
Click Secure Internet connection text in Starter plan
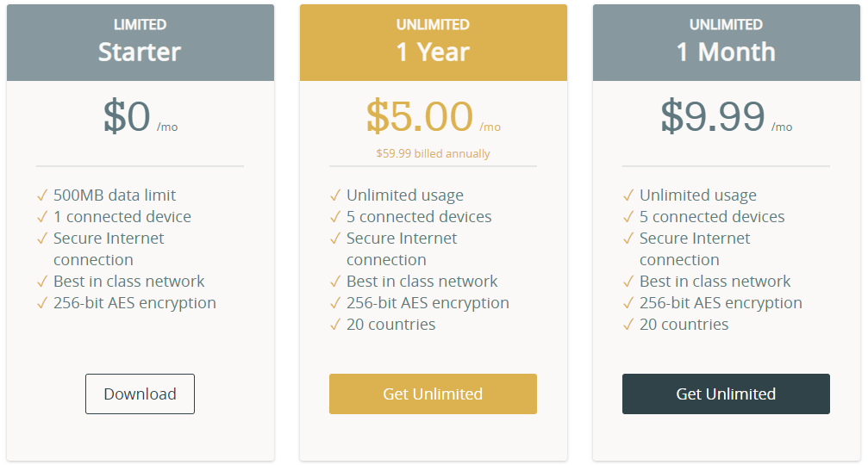click(109, 249)
